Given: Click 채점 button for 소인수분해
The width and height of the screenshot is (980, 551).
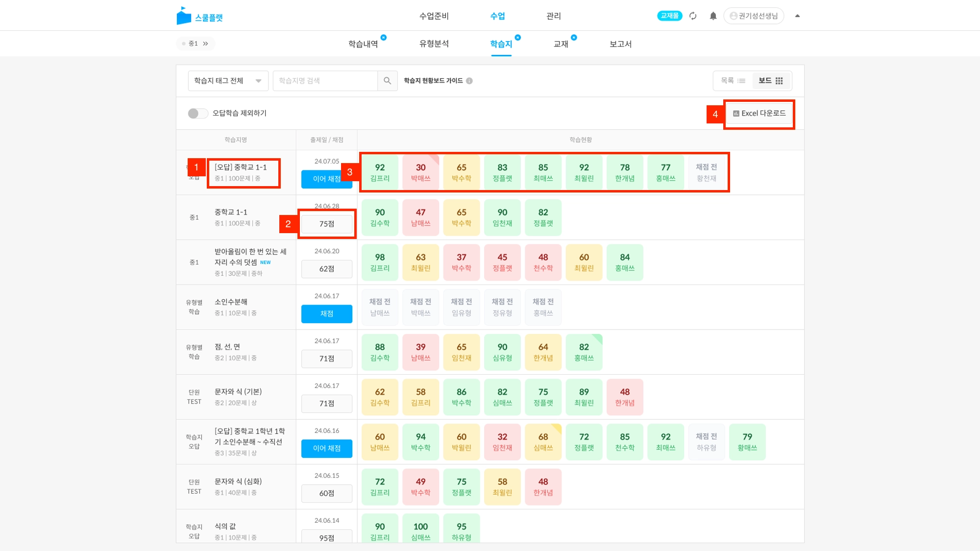Looking at the screenshot, I should tap(326, 314).
